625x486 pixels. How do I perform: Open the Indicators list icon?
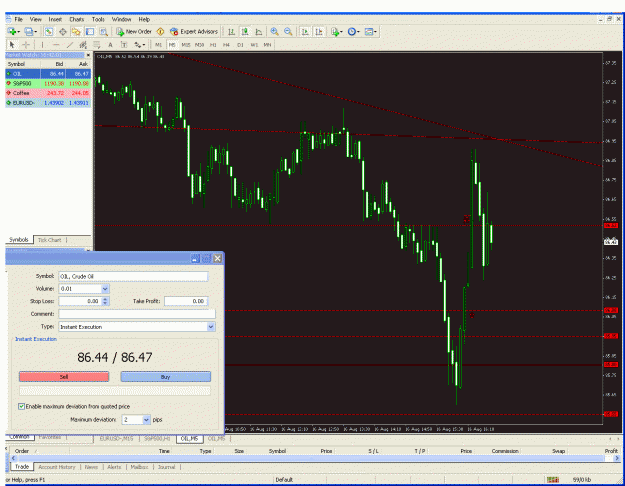coord(336,31)
